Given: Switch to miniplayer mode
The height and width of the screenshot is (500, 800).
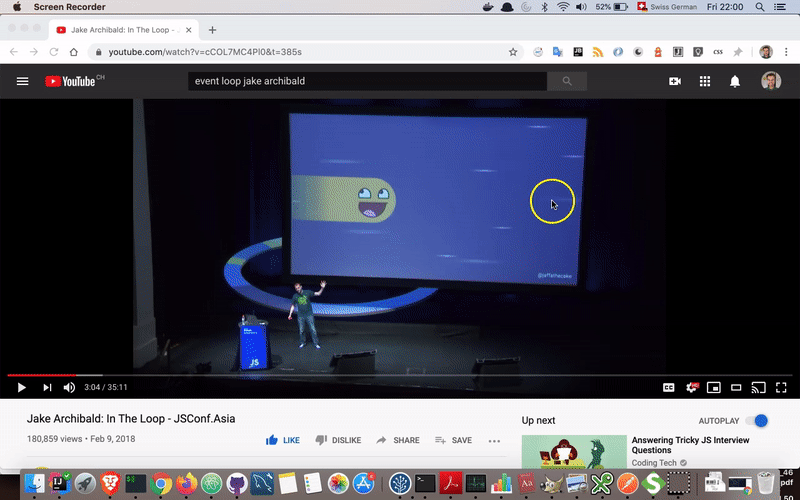Looking at the screenshot, I should (x=714, y=388).
